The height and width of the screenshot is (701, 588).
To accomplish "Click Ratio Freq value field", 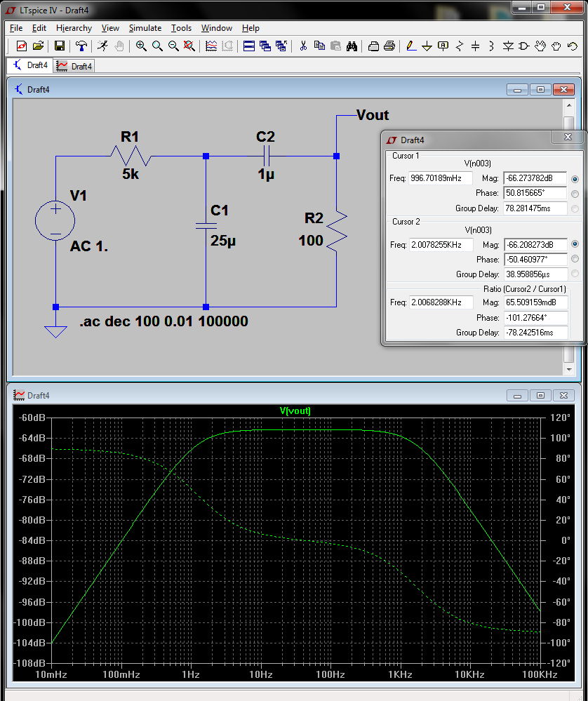I will [441, 302].
